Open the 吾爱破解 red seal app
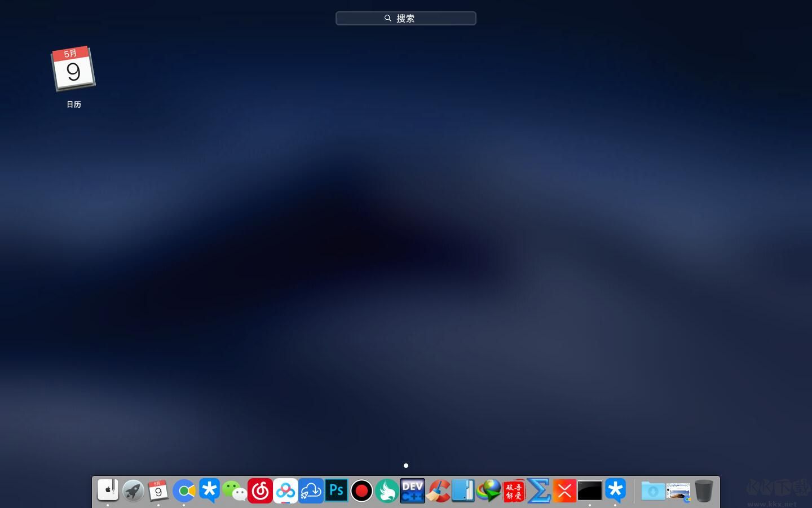812x508 pixels. [514, 491]
